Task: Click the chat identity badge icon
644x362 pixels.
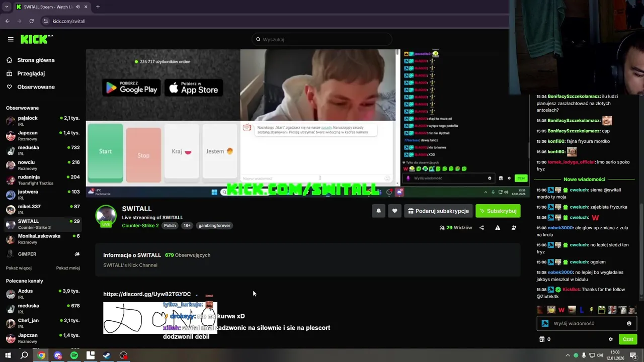Action: click(x=545, y=323)
